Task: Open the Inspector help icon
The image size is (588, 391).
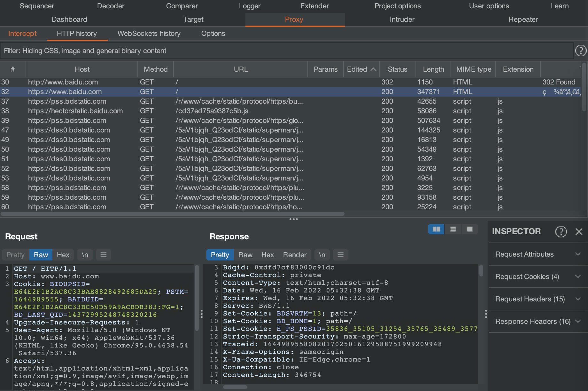Action: tap(561, 231)
